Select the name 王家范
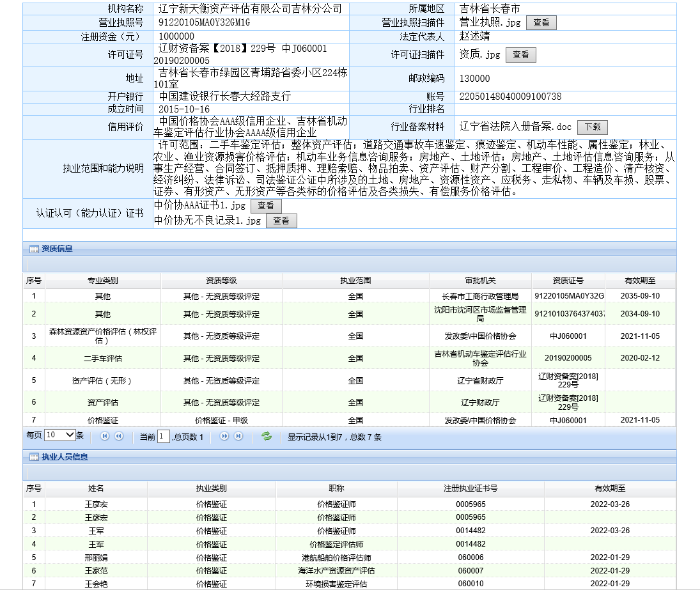Viewport: 700px width, 592px height. pyautogui.click(x=96, y=570)
